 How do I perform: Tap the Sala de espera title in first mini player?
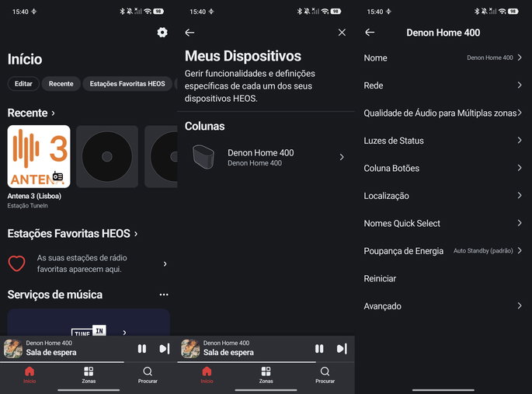point(51,353)
